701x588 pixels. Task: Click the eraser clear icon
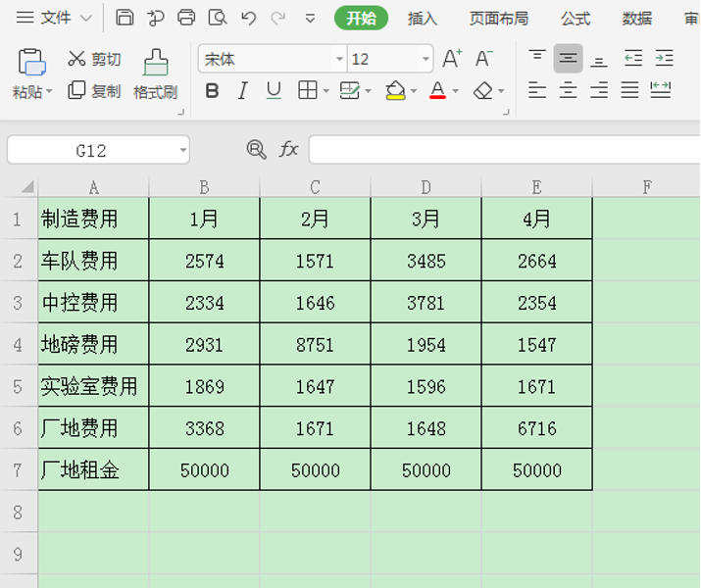coord(482,91)
